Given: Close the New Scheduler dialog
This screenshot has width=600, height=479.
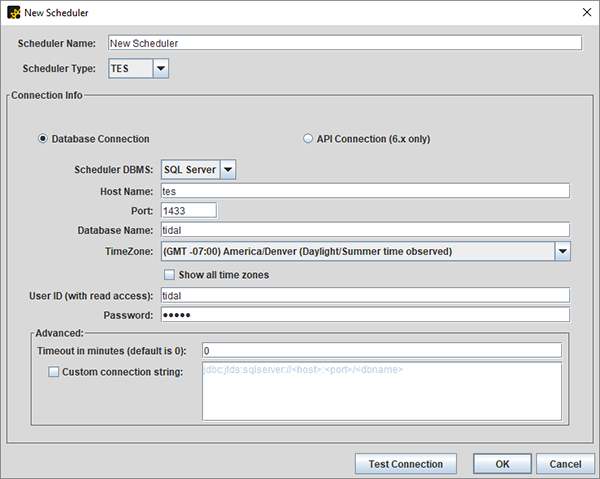Looking at the screenshot, I should [584, 11].
